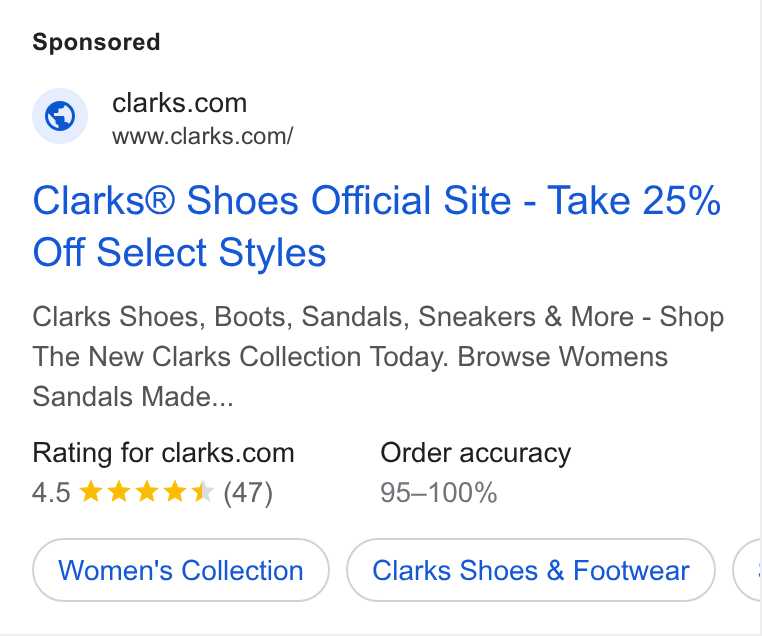This screenshot has width=762, height=636.
Task: Click the Order accuracy label
Action: click(475, 453)
